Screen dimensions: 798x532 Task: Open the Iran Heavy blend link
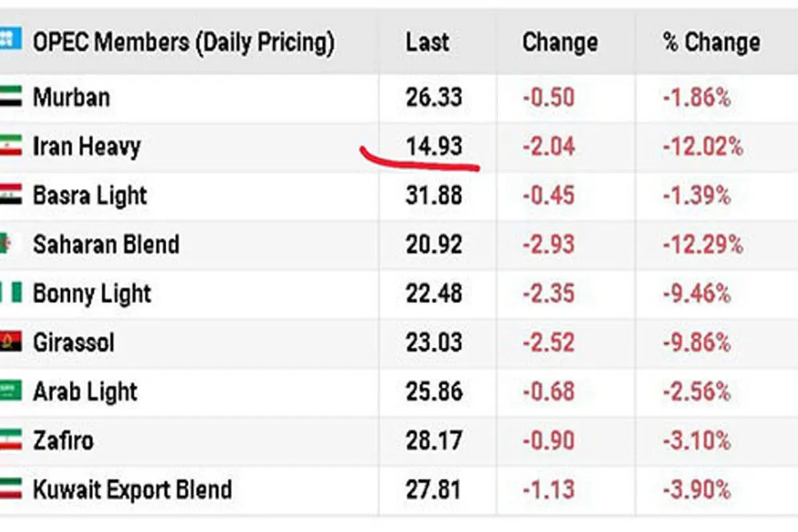tap(86, 146)
